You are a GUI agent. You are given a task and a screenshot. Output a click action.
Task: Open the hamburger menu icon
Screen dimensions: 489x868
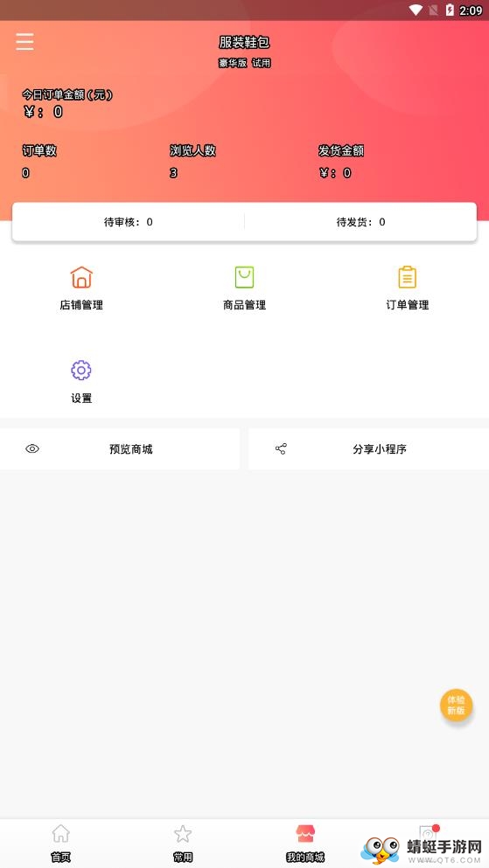24,41
